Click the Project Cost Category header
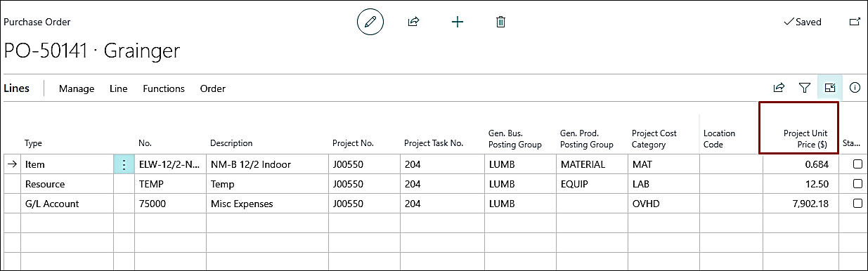Image resolution: width=868 pixels, height=271 pixels. (654, 139)
